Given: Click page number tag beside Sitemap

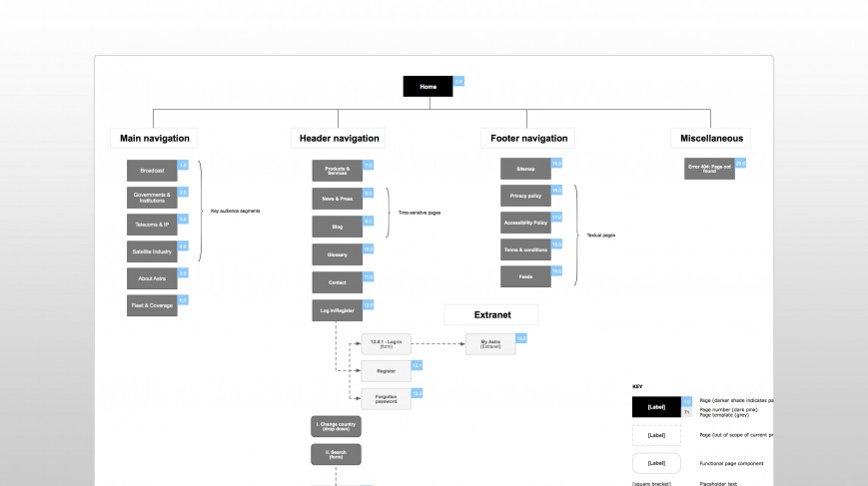Looking at the screenshot, I should [556, 163].
